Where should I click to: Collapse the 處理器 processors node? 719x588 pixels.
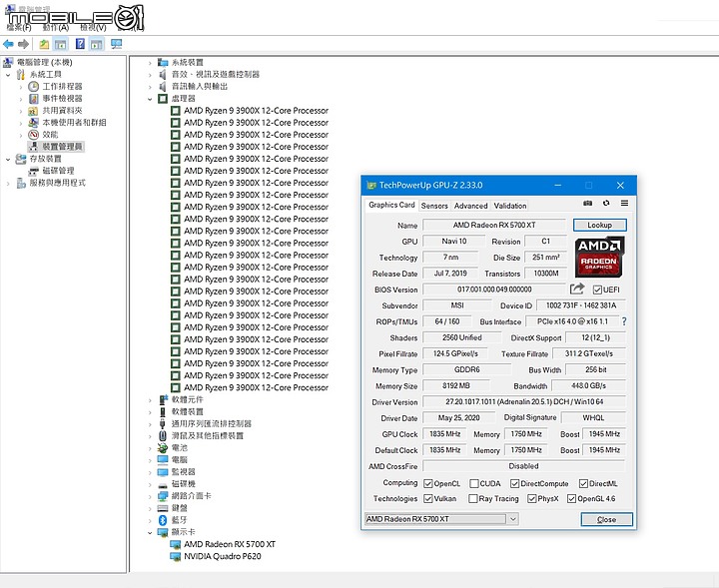pyautogui.click(x=150, y=99)
